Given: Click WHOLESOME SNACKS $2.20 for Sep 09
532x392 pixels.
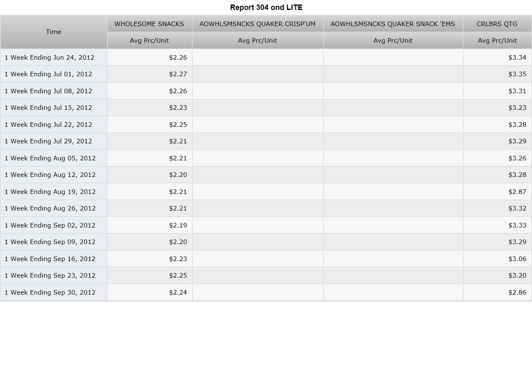Looking at the screenshot, I should coord(178,242).
